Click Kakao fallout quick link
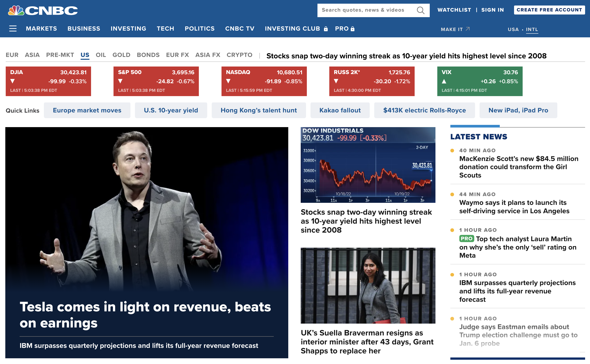 point(340,110)
